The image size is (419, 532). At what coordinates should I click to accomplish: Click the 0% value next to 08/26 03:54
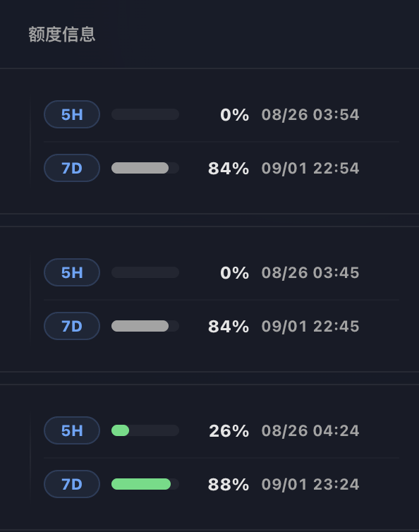click(x=234, y=115)
